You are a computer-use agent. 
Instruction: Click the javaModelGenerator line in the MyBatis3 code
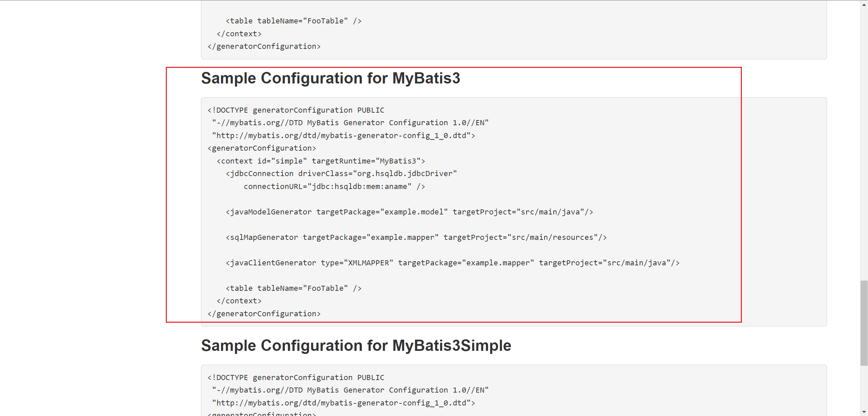click(409, 212)
